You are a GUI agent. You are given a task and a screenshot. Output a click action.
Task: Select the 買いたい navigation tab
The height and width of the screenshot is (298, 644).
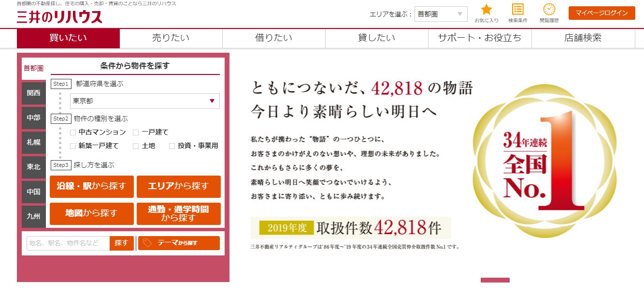point(68,38)
